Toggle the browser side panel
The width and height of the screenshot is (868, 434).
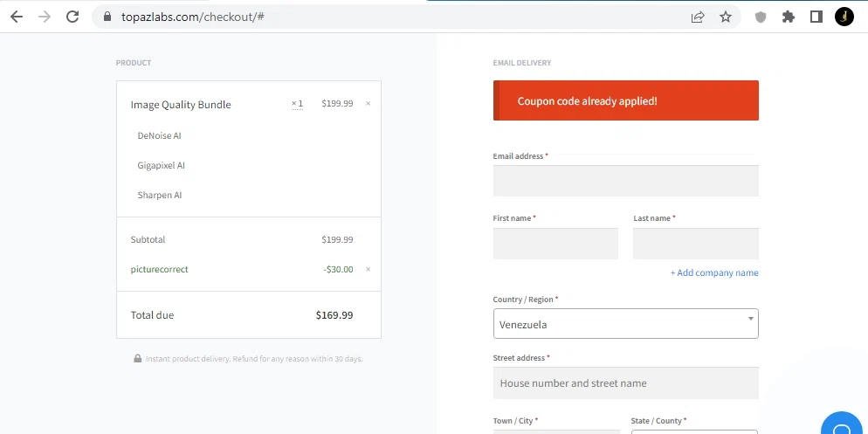click(x=816, y=17)
